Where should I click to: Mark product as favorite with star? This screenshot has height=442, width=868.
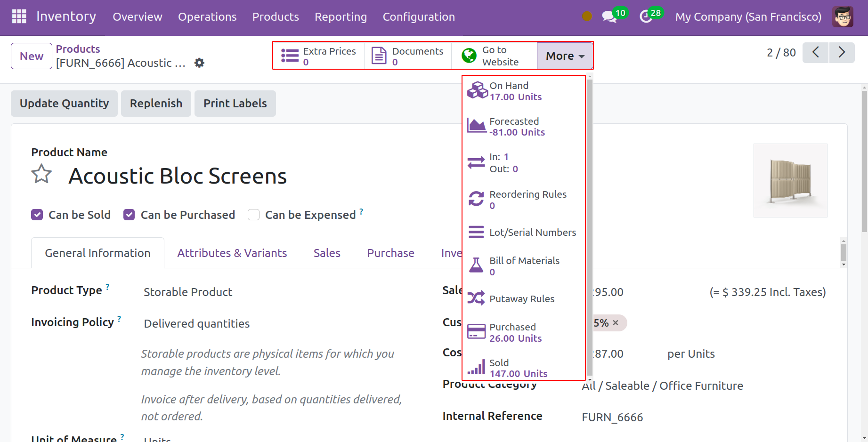[41, 174]
